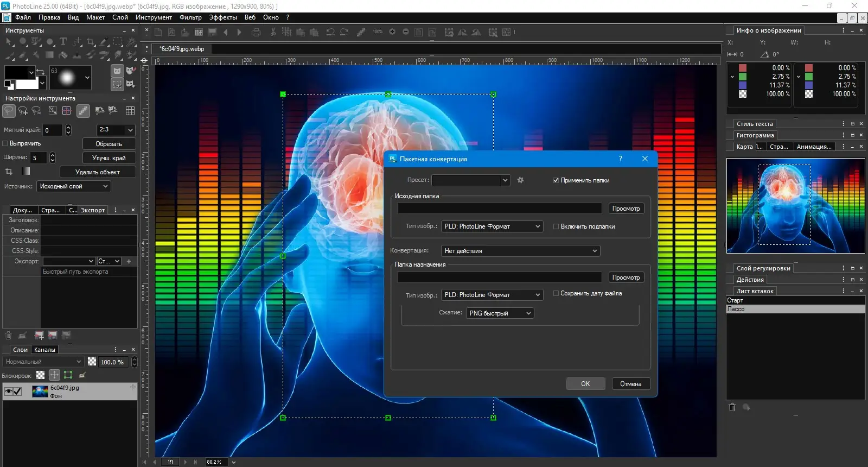The width and height of the screenshot is (868, 467).
Task: Click the black foreground color swatch
Action: tap(16, 72)
